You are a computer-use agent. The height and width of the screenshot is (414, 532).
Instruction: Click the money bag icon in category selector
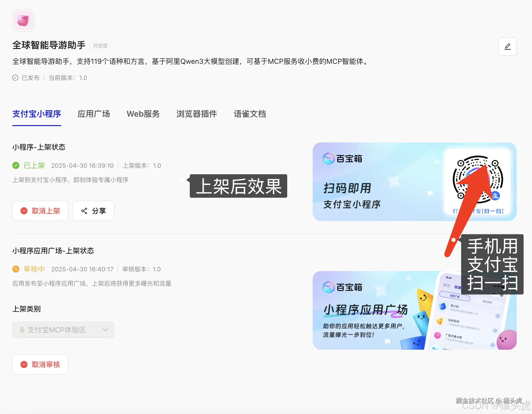22,330
